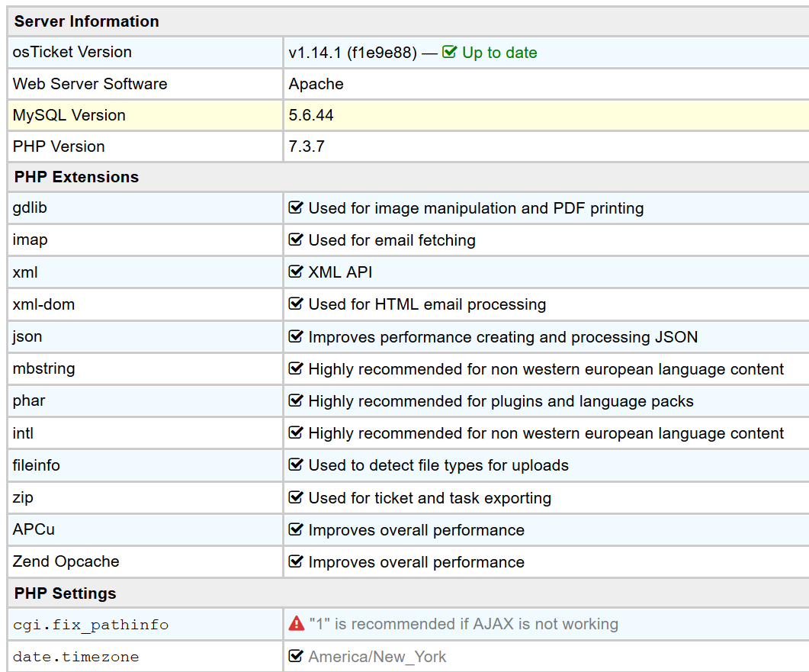
Task: Click the 'json' extension name
Action: [x=27, y=336]
